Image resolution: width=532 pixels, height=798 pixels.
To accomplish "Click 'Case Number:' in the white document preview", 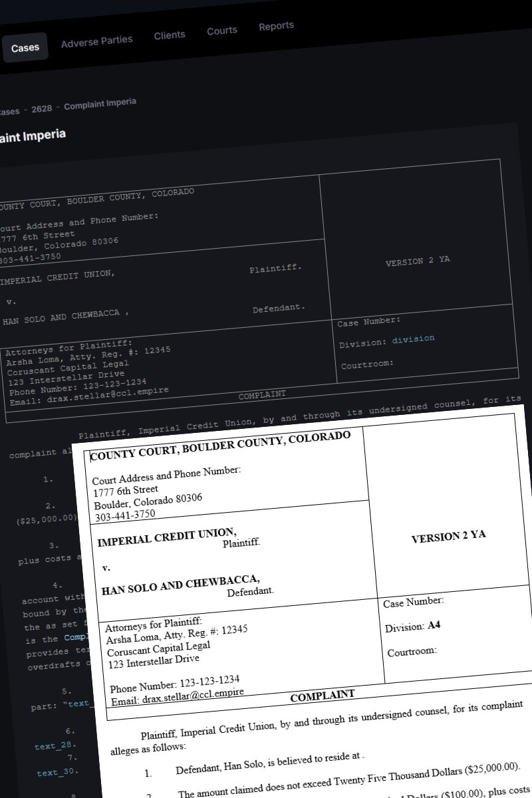I will click(x=414, y=602).
